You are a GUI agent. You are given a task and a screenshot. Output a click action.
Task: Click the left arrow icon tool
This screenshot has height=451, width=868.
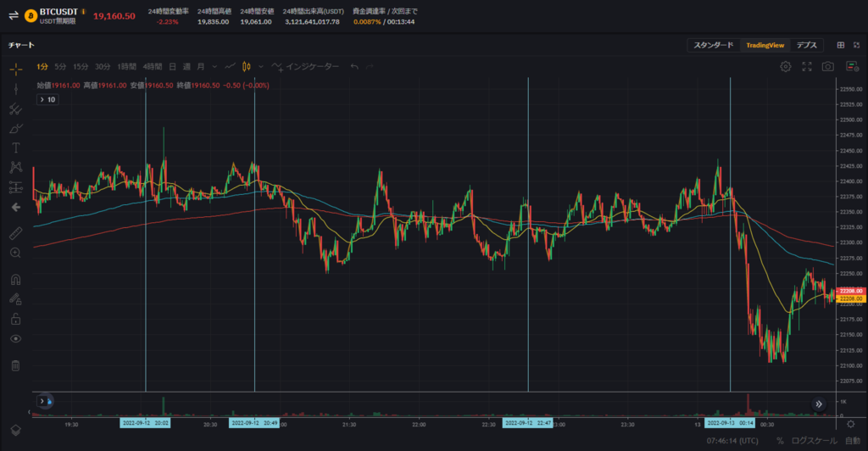16,207
